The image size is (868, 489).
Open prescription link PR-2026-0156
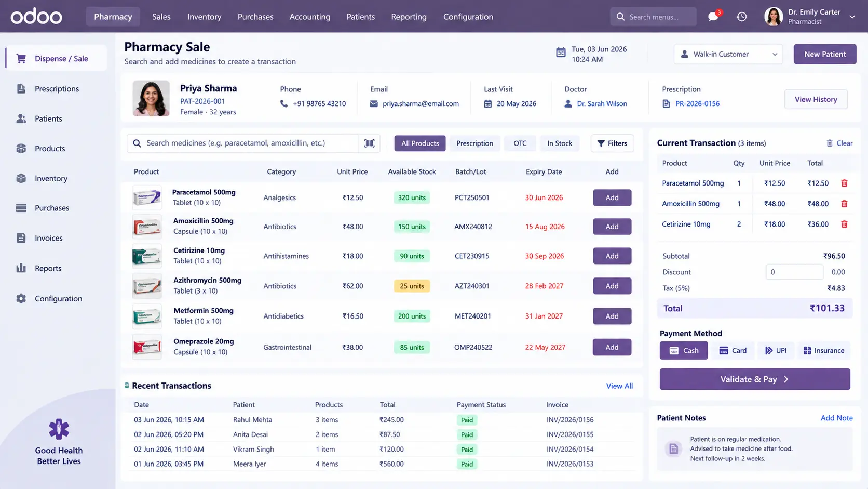click(697, 104)
